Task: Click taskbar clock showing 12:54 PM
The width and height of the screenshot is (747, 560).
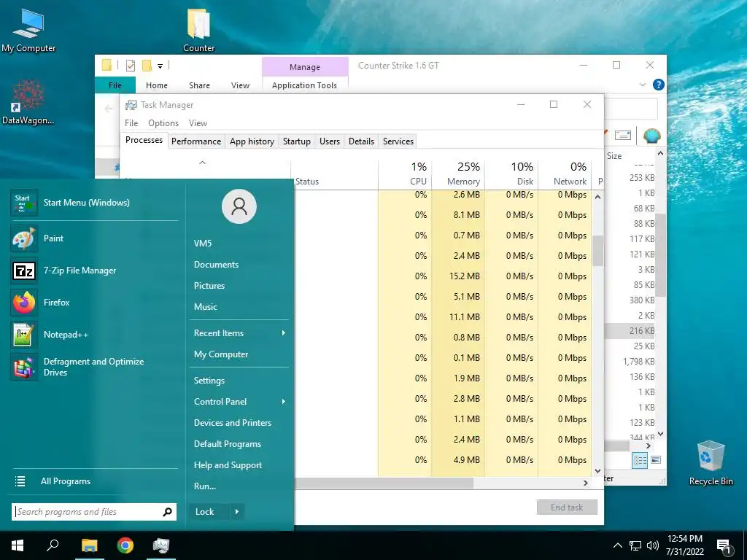Action: click(684, 545)
